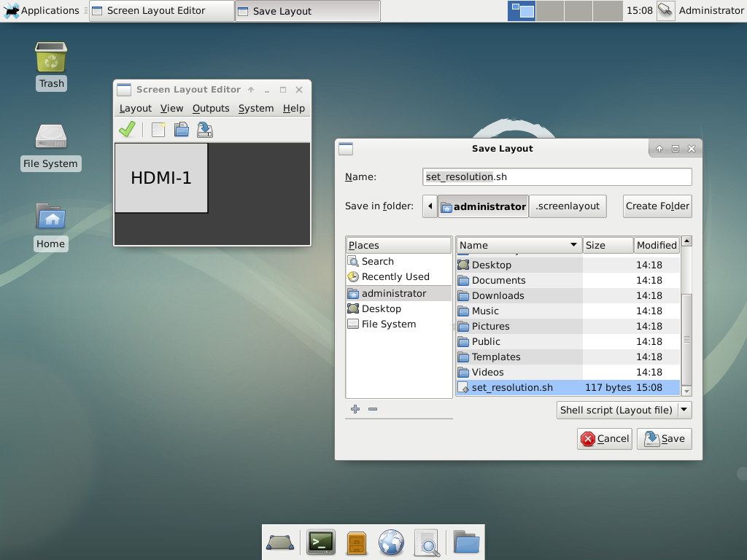Open the Outputs menu
Viewport: 747px width, 560px height.
coord(211,108)
